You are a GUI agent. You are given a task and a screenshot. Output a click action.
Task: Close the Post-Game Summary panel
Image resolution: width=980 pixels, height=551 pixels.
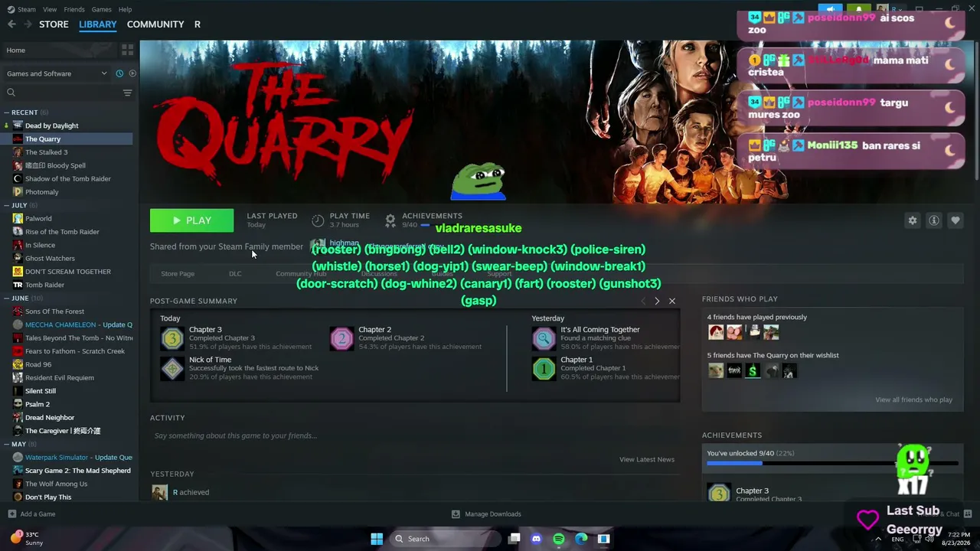[x=672, y=301]
